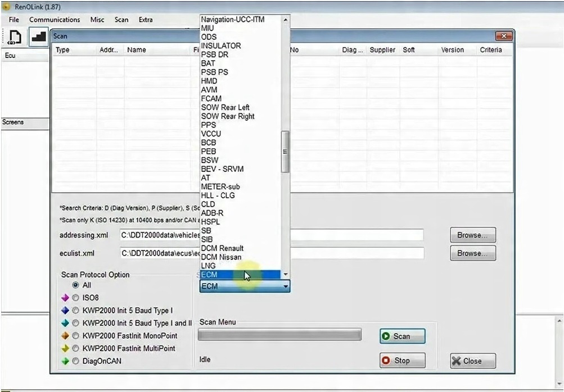Viewport: 564px width, 392px height.
Task: Click the RenOLink app icon in title bar
Action: 7,7
